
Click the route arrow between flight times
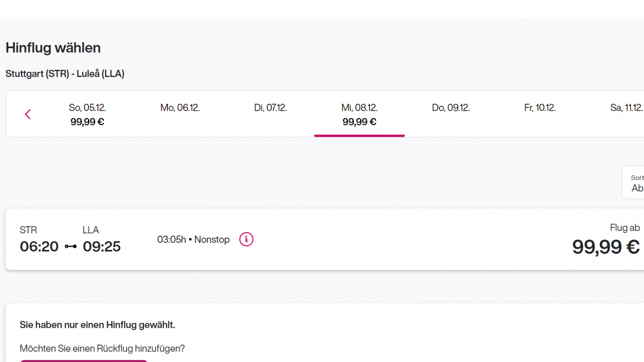(70, 247)
